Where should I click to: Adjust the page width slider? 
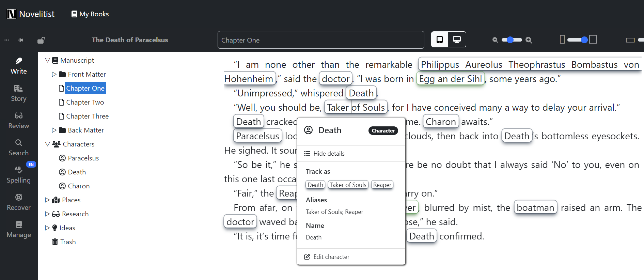[578, 40]
